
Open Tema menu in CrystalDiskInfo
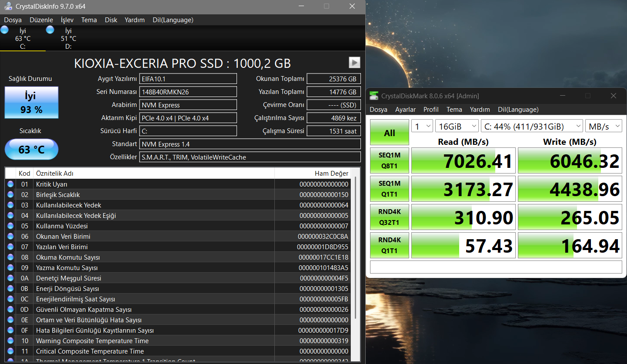[x=89, y=20]
